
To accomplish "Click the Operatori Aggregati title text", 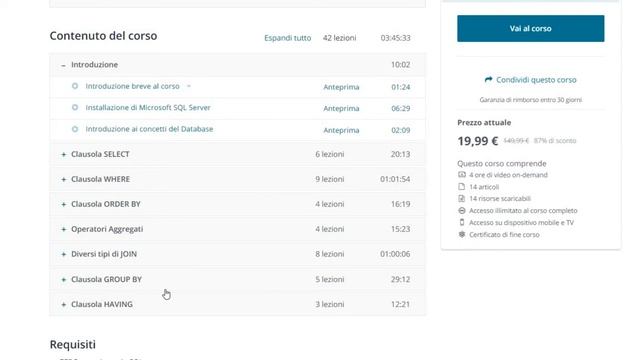I will (107, 229).
